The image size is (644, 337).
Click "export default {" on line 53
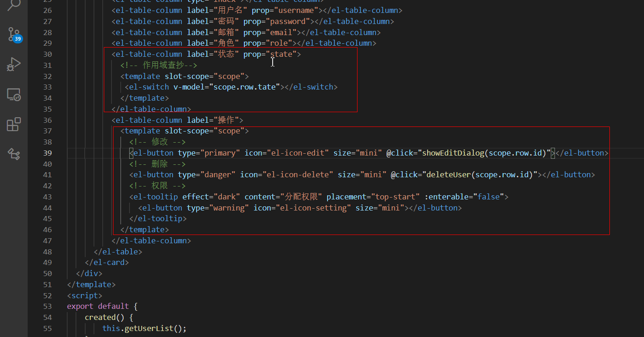[x=102, y=306]
